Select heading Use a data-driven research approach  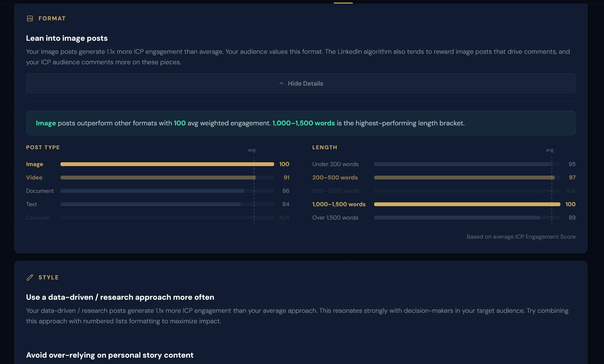click(120, 297)
